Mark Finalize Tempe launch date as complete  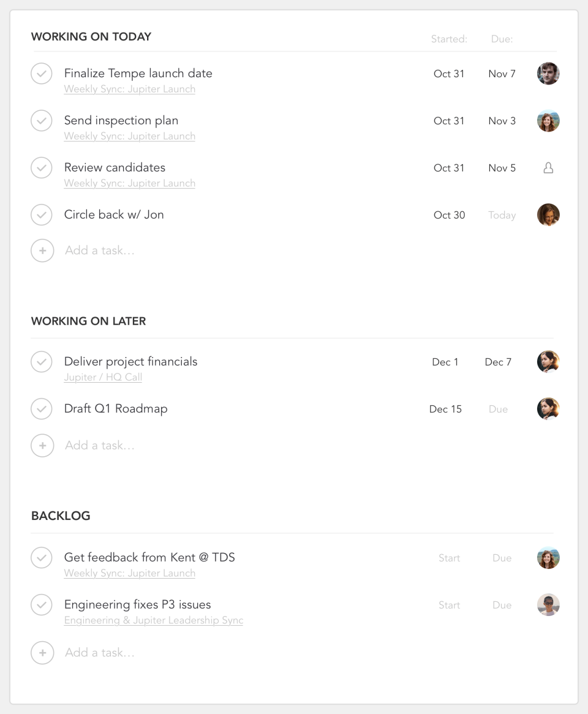point(42,73)
